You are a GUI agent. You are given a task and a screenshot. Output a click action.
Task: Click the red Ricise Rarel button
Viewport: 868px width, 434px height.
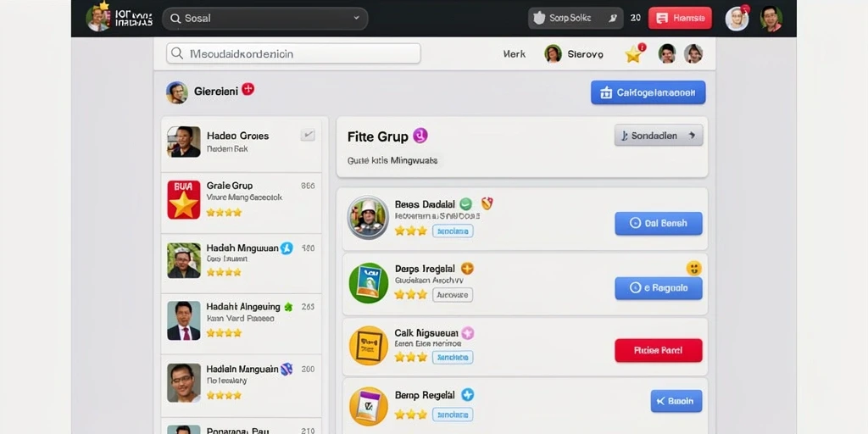point(659,350)
